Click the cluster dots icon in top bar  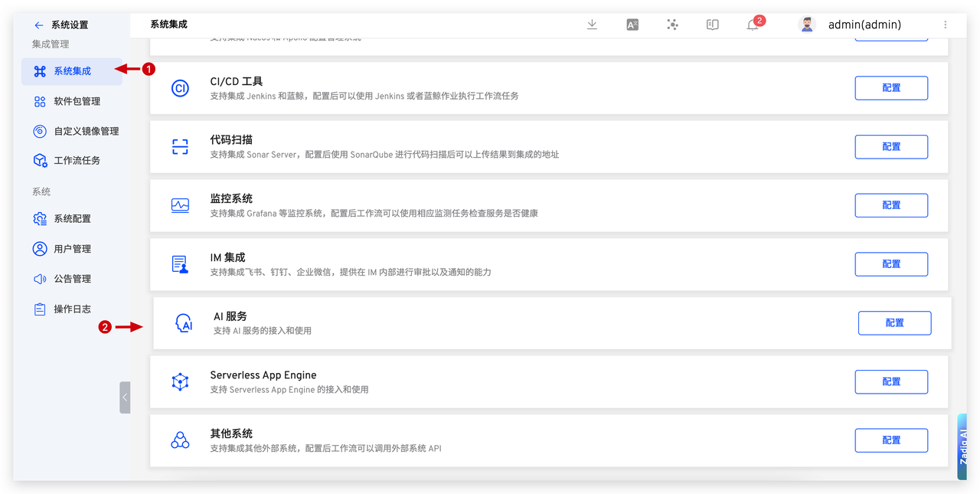pyautogui.click(x=672, y=25)
